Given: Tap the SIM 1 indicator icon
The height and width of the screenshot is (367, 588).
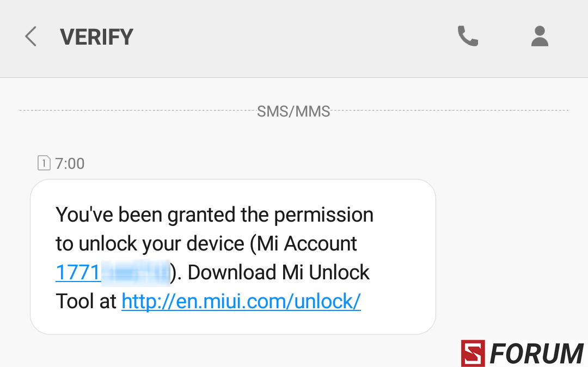Looking at the screenshot, I should 44,163.
